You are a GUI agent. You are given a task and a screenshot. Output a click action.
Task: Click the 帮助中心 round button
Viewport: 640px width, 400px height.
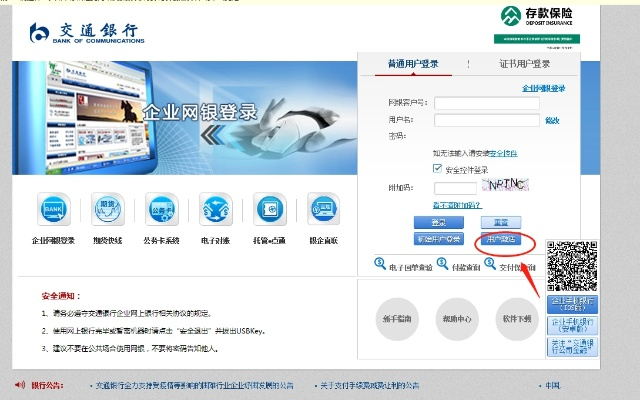(457, 319)
